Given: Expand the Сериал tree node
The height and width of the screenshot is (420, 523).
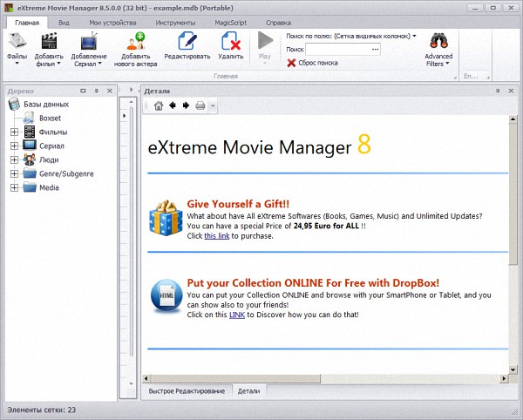Looking at the screenshot, I should pos(14,146).
